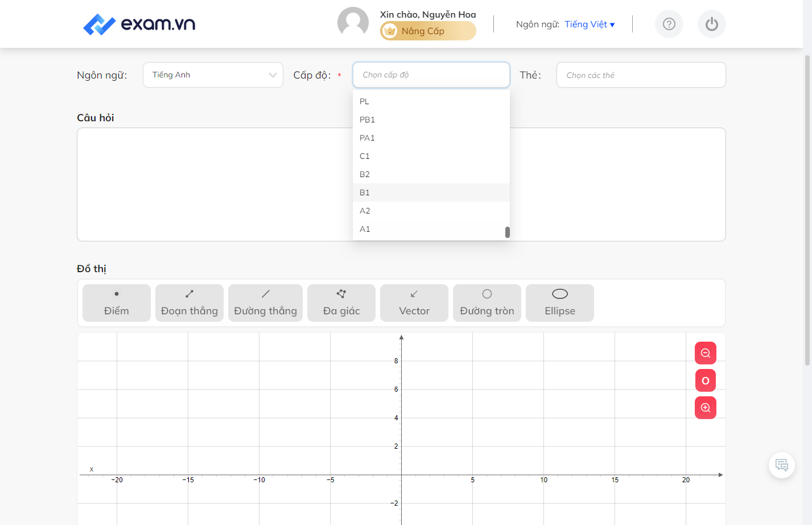
Task: Choose B2 from level list
Action: (431, 174)
